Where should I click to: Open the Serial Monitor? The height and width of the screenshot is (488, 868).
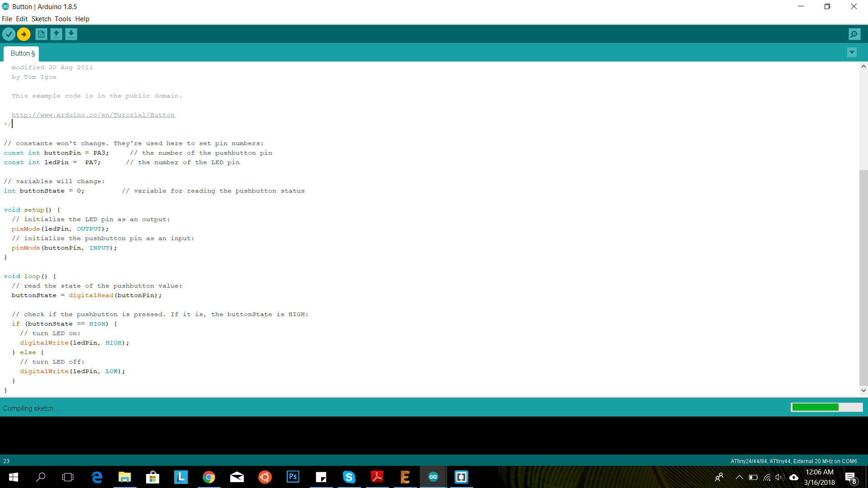tap(854, 34)
